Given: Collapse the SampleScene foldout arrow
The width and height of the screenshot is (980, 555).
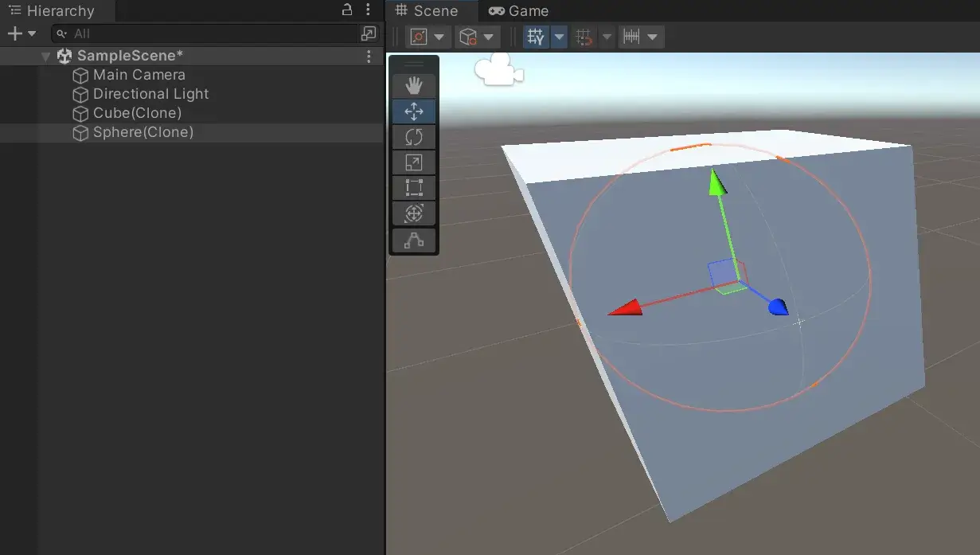Looking at the screenshot, I should click(46, 56).
